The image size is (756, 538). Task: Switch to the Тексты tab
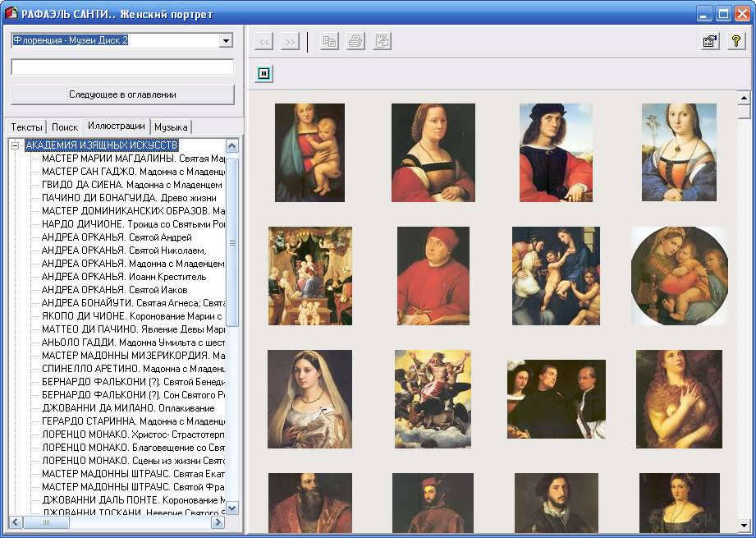tap(26, 127)
